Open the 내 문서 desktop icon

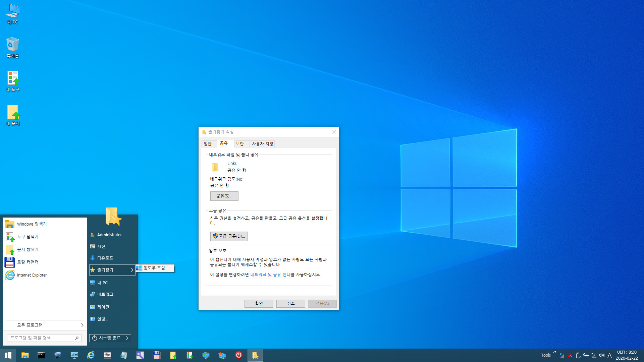[x=13, y=115]
